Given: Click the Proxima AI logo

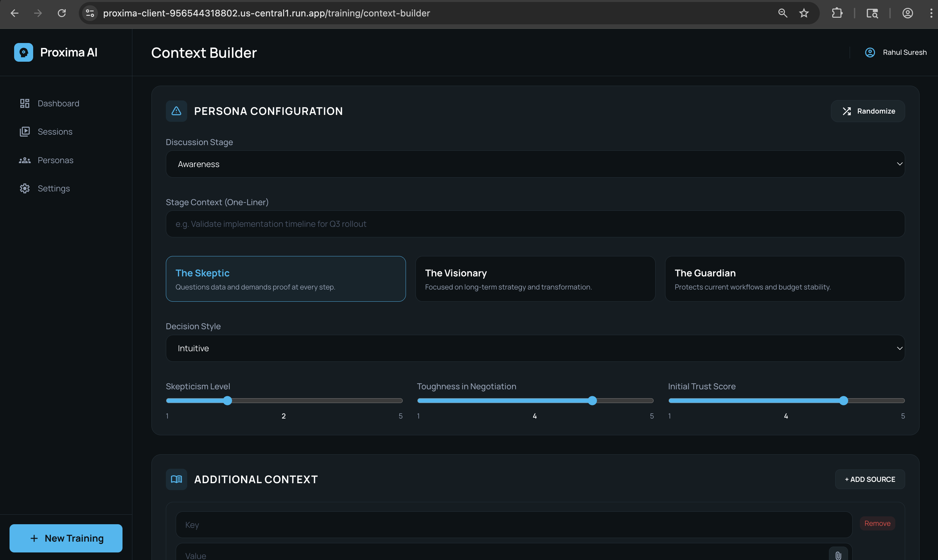Looking at the screenshot, I should (x=23, y=52).
